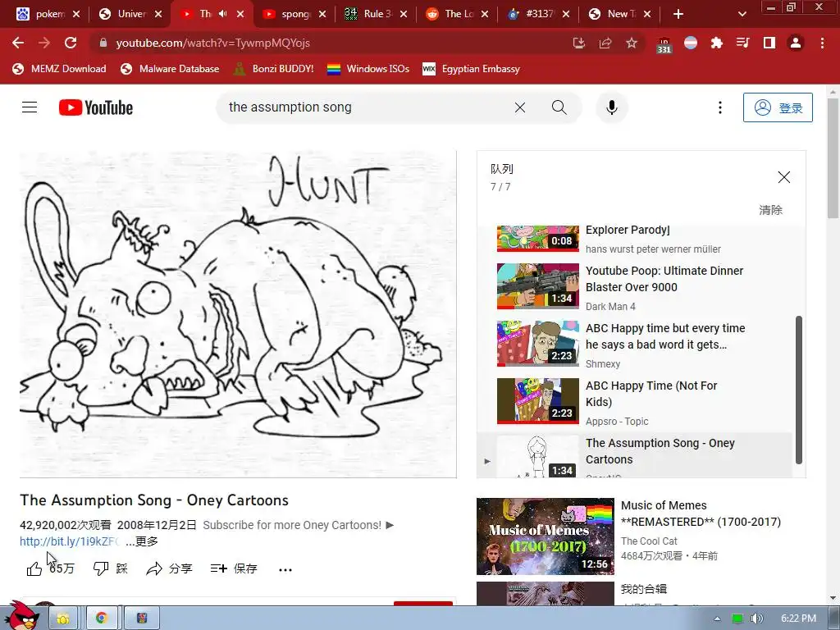The height and width of the screenshot is (630, 840).
Task: Click the video title The Assumption Song
Action: [x=154, y=500]
